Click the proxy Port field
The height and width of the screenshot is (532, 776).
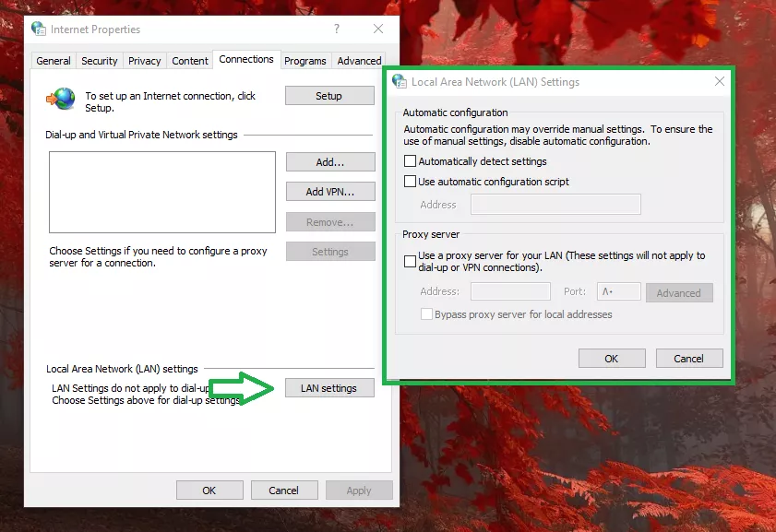[618, 291]
